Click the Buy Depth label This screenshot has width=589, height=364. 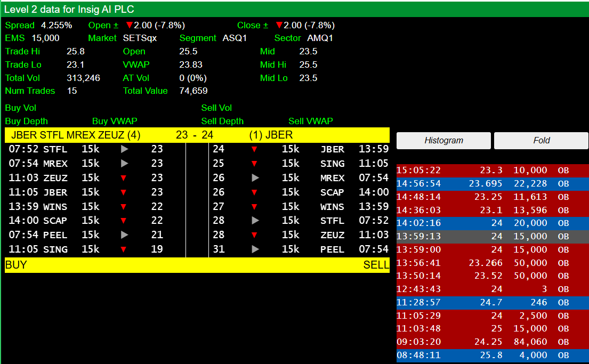[26, 122]
